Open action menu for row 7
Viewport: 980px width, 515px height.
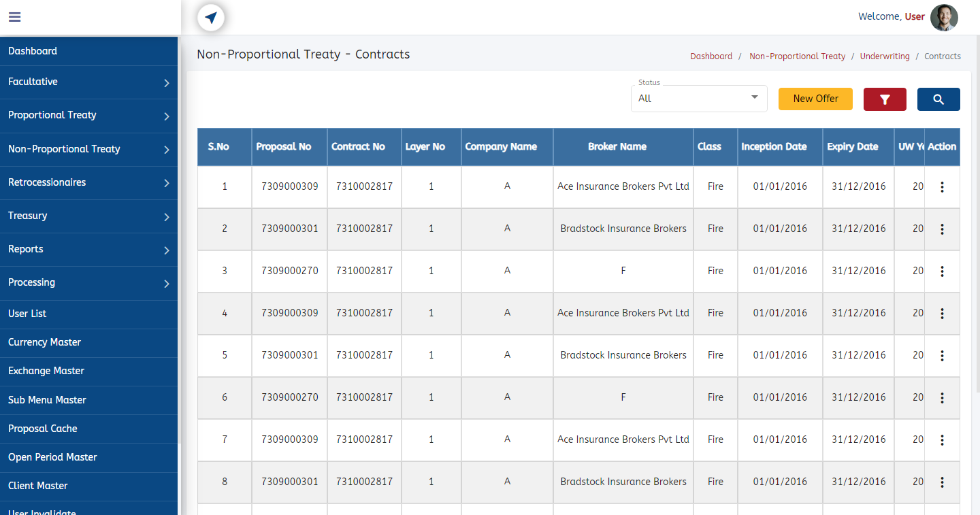pos(942,440)
